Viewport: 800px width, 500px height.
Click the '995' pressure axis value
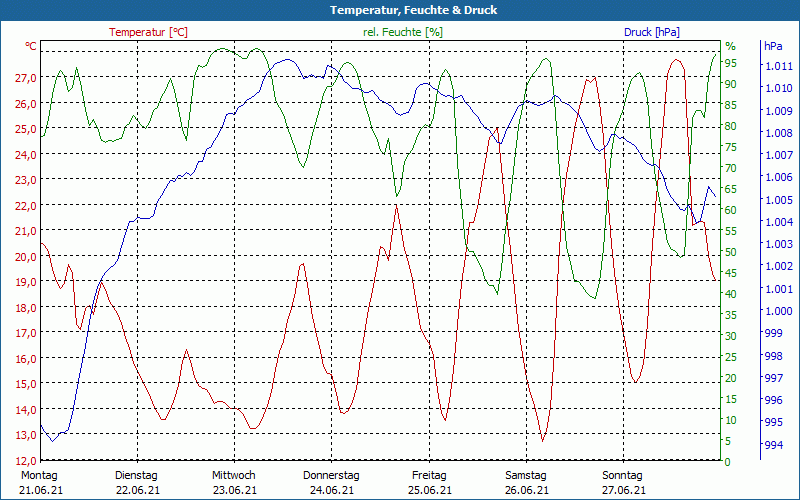point(773,422)
